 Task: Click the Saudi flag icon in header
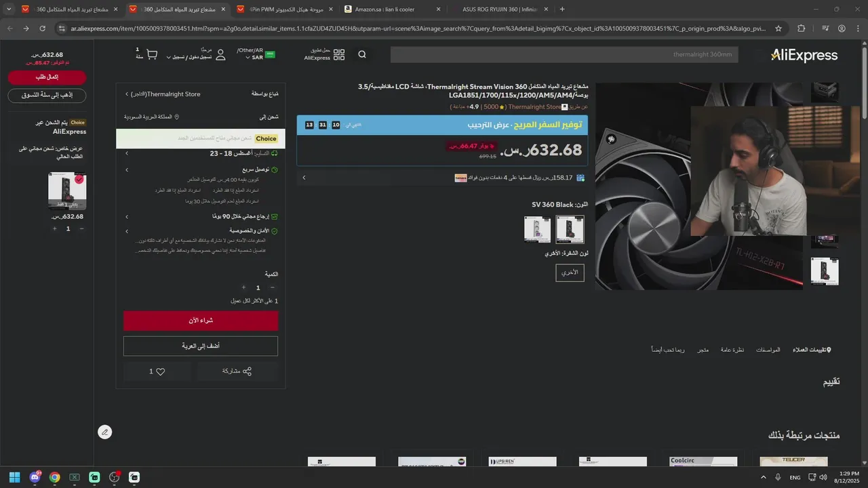(x=271, y=55)
